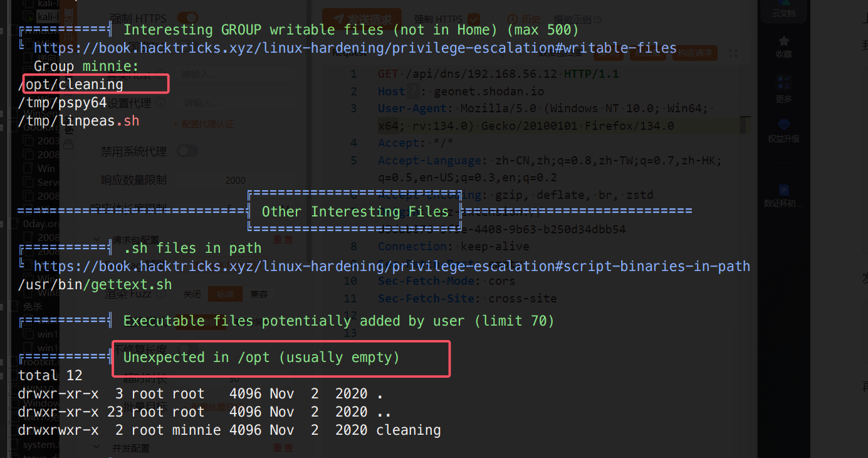
Task: Select 兼容 for 渲染 Fuzz
Action: (259, 294)
